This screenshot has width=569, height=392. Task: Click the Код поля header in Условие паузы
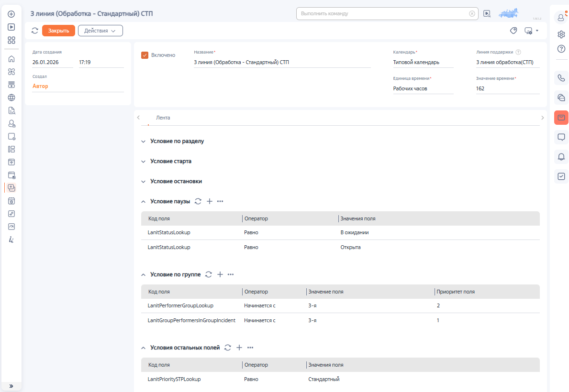tap(159, 218)
